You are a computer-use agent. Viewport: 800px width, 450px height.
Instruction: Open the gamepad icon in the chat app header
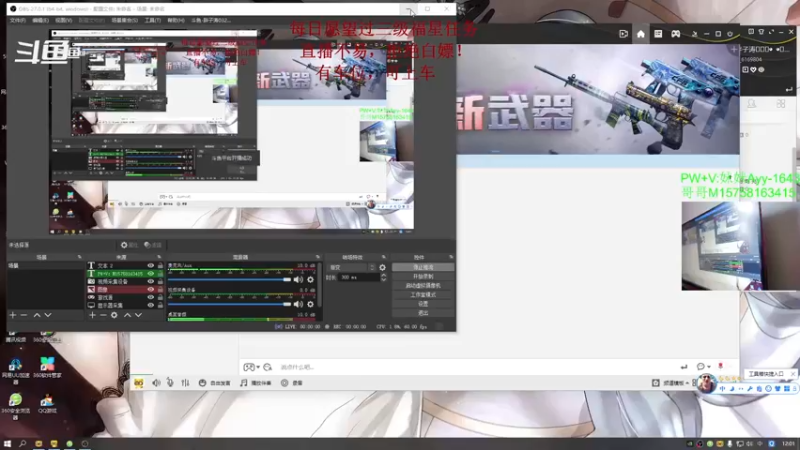[676, 34]
